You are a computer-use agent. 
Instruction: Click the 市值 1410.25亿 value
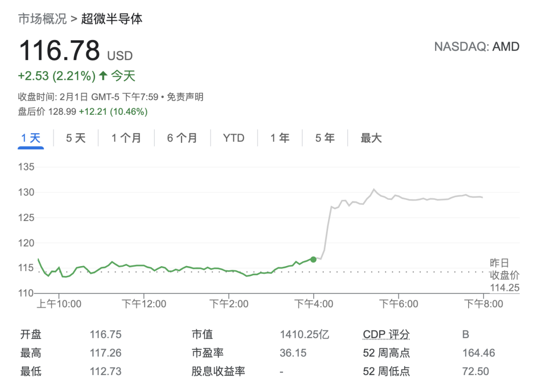tap(304, 335)
